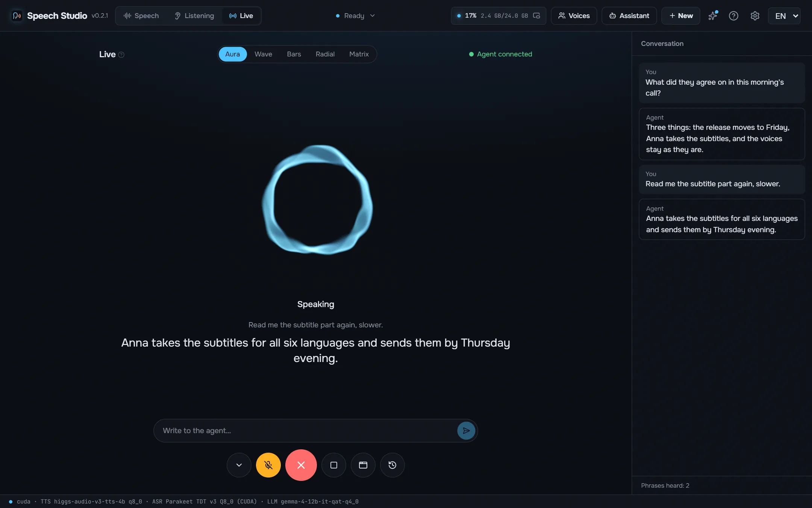The height and width of the screenshot is (508, 812).
Task: Open the Assistant panel
Action: pyautogui.click(x=629, y=16)
